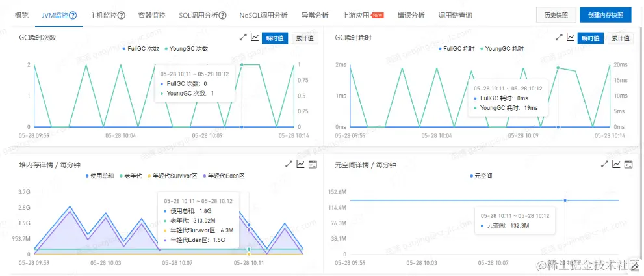Click the 3.7G axis label in heap chart
The image size is (644, 276).
click(24, 191)
